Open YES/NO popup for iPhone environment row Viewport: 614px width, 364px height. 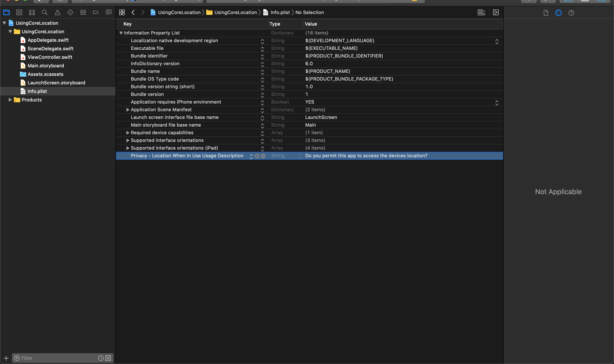coord(497,103)
